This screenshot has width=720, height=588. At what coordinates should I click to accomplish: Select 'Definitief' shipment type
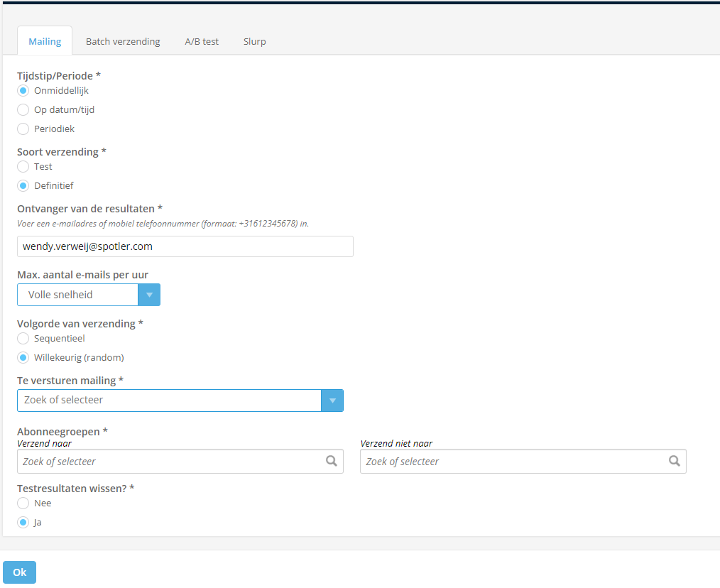(x=23, y=186)
